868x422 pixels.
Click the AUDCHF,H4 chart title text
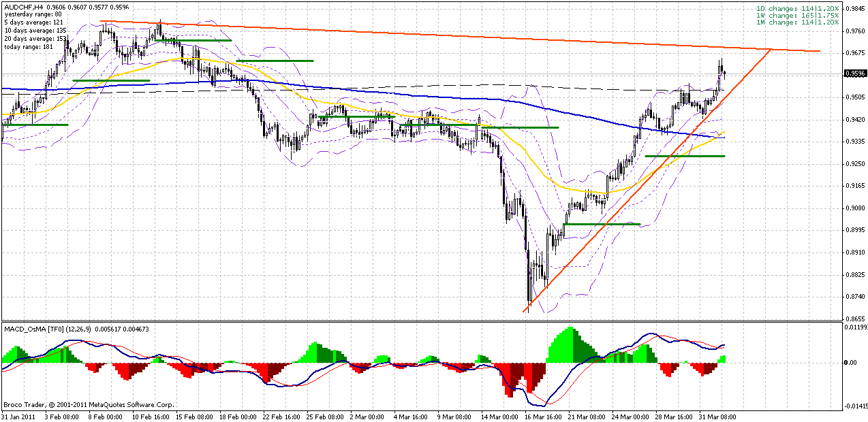click(24, 6)
